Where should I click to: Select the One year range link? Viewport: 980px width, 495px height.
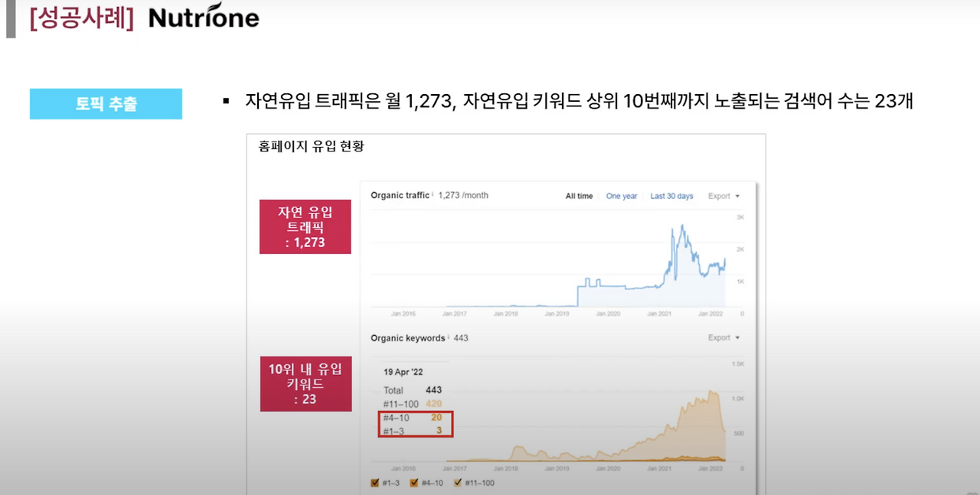click(x=622, y=196)
